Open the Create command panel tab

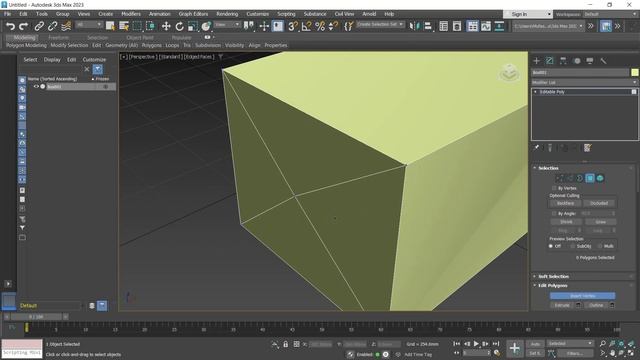click(537, 61)
